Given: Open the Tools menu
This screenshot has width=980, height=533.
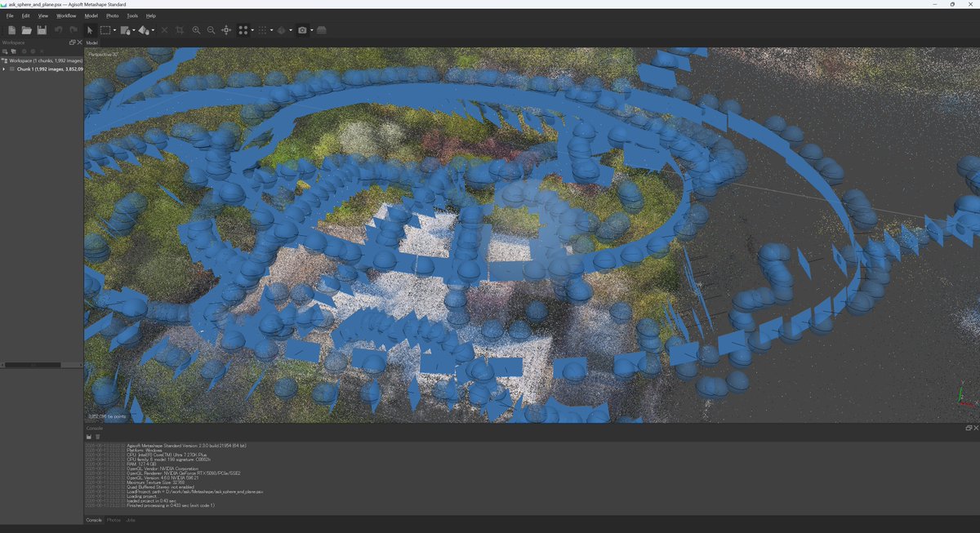Looking at the screenshot, I should click(132, 16).
